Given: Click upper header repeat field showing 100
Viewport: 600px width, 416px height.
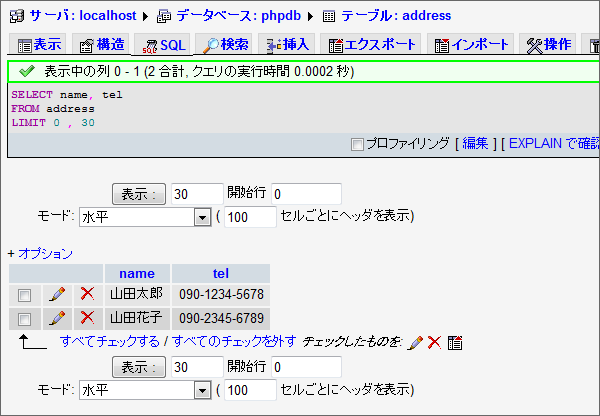Looking at the screenshot, I should (x=250, y=217).
